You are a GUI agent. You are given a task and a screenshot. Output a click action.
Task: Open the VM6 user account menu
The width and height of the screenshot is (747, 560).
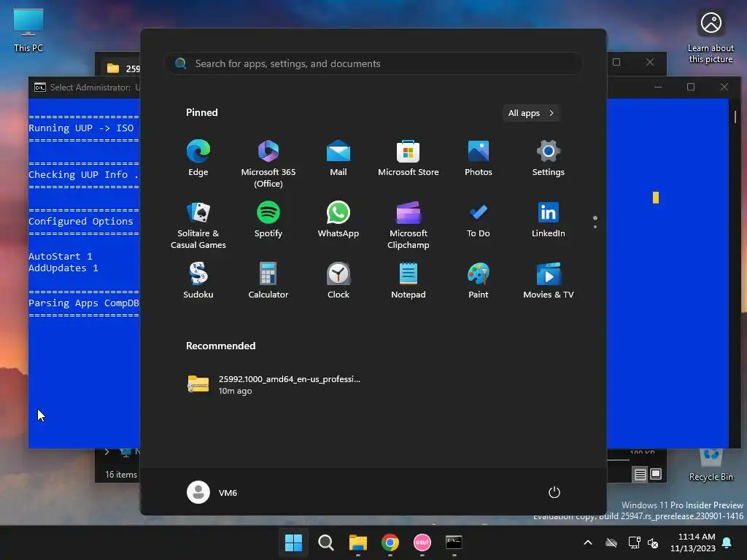point(212,492)
